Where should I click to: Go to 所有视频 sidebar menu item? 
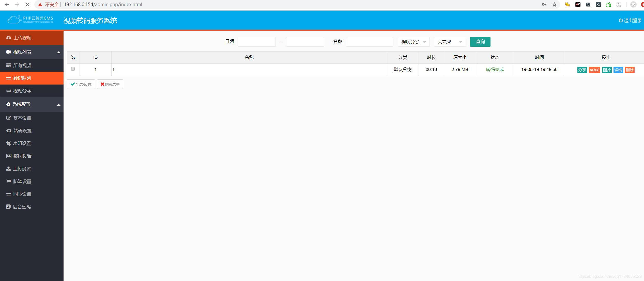[22, 65]
